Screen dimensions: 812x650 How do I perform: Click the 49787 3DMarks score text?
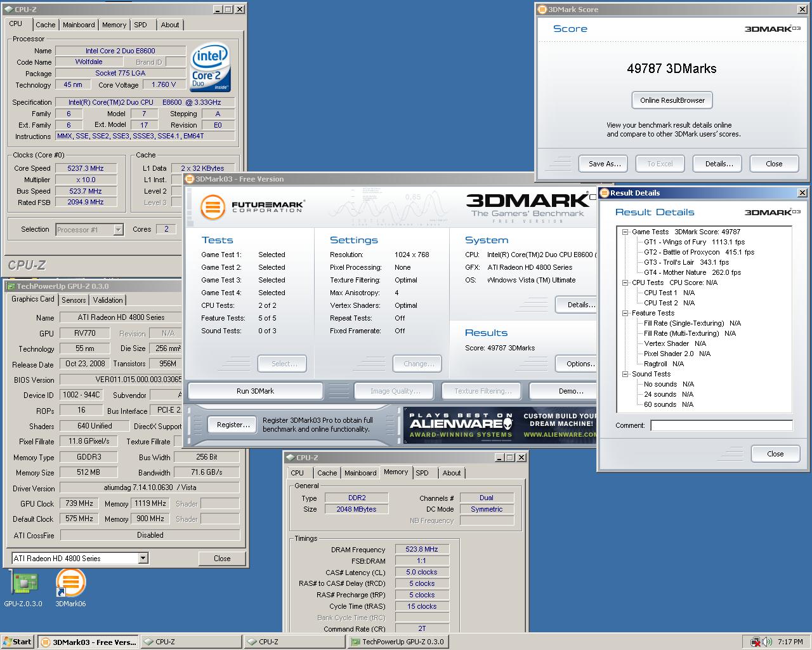click(x=672, y=69)
